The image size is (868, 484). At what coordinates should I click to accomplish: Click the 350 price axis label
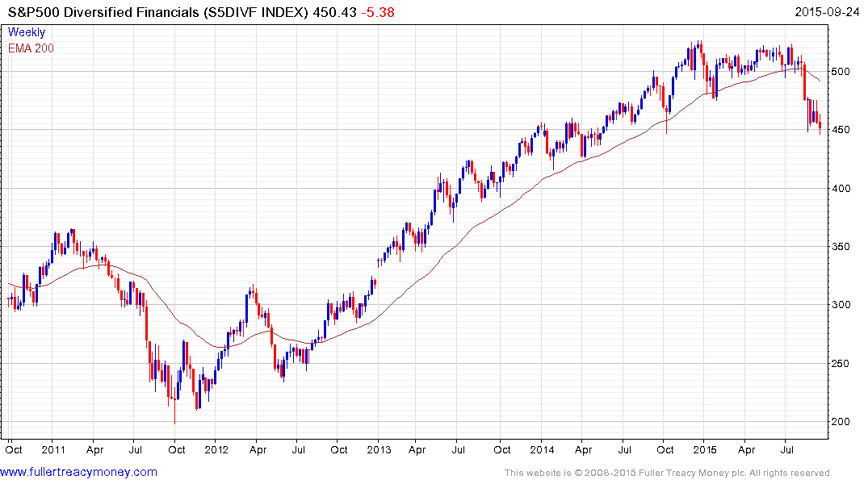[841, 246]
